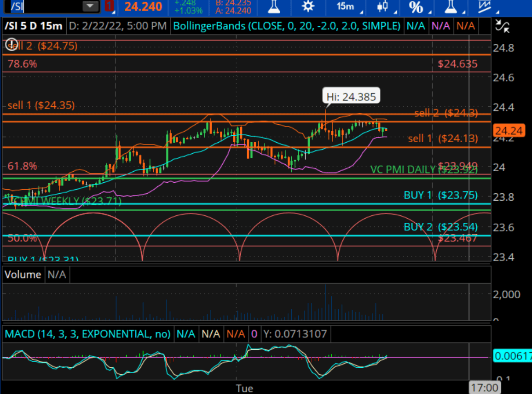Click the collapse arrows icon at chart corner
The height and width of the screenshot is (394, 532).
pos(502,26)
